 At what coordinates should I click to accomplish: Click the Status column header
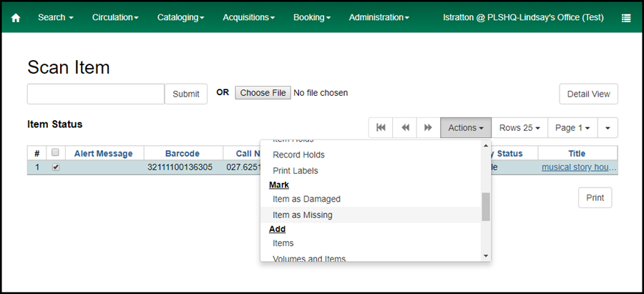pos(509,154)
